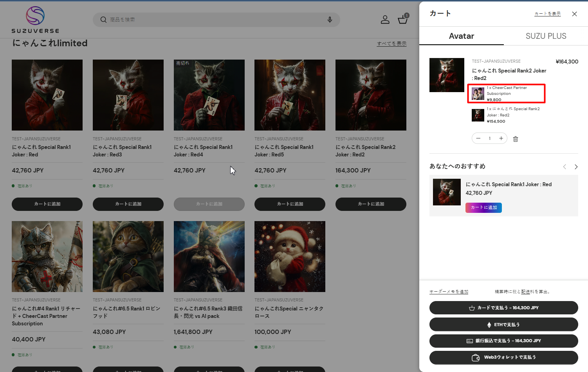Click the オーダーメモを追加 link
Image resolution: width=588 pixels, height=372 pixels.
(x=449, y=292)
